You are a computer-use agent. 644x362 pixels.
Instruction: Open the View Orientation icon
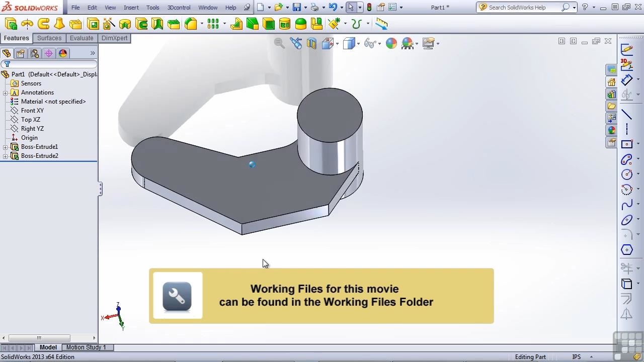pos(328,43)
